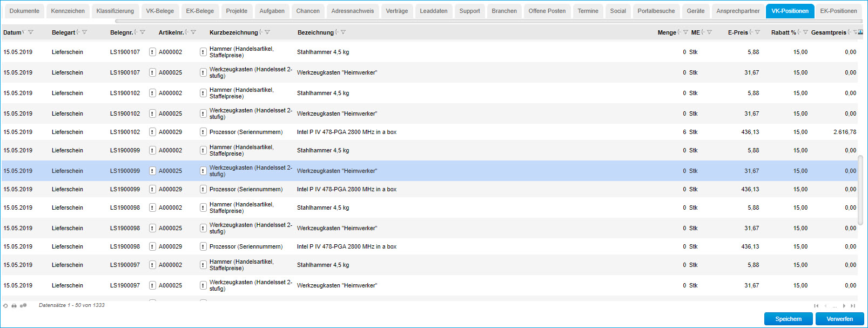Go to previous page of records
Screen dimensions: 868x328
825,306
